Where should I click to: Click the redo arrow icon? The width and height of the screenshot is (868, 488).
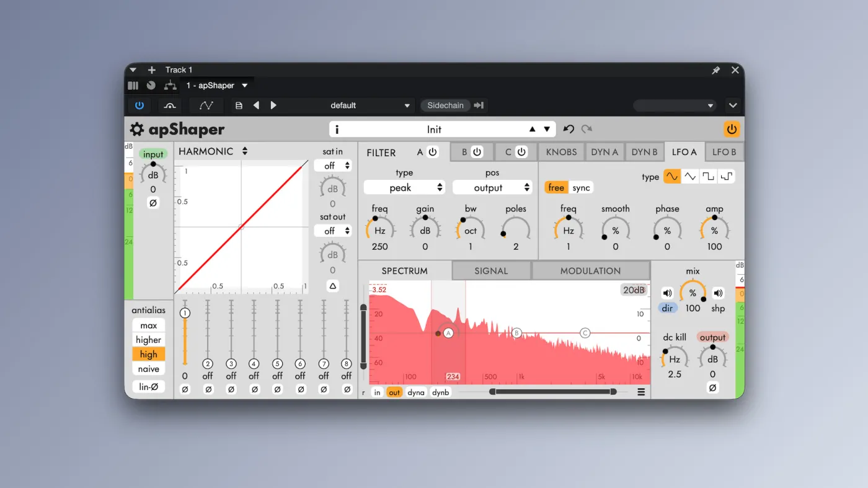[587, 129]
